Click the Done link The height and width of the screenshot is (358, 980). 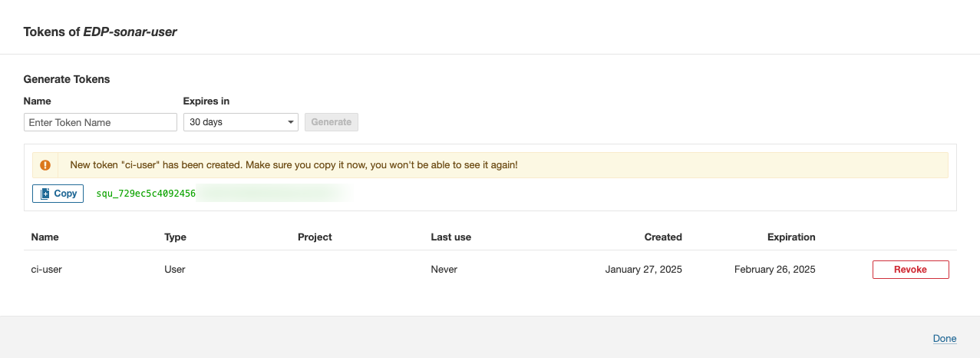tap(945, 338)
